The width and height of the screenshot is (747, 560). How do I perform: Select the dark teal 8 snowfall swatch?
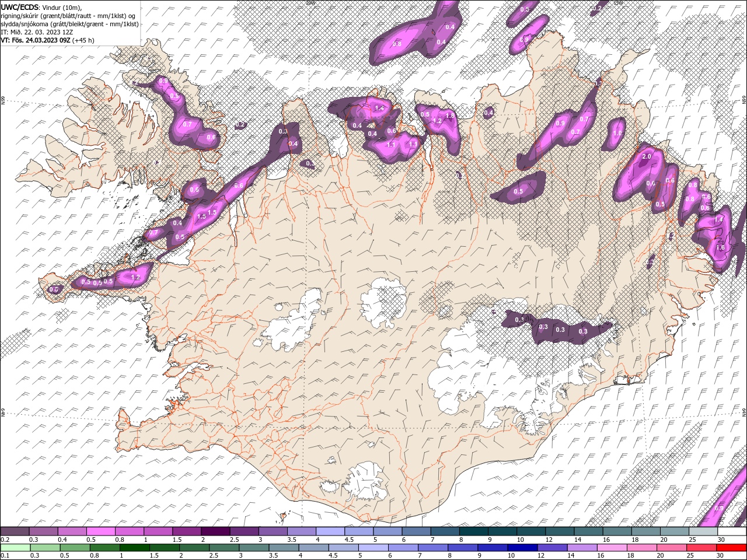coord(473,531)
